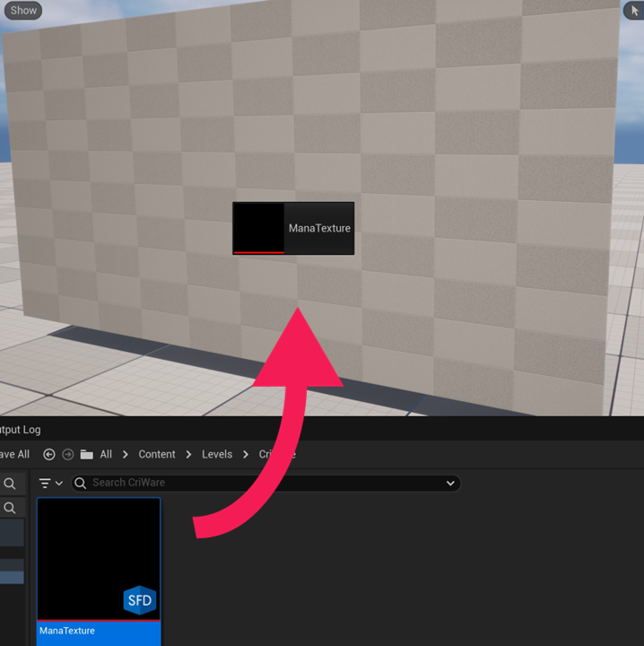Navigate to the Levels breadcrumb folder
This screenshot has width=644, height=646.
pos(217,455)
